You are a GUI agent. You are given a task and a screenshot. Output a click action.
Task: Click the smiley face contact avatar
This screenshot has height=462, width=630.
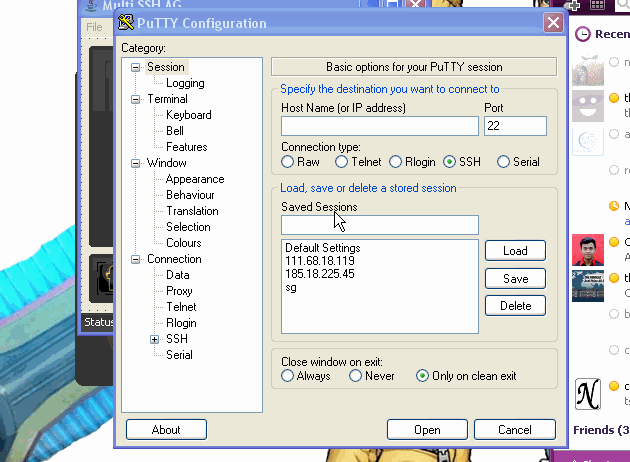(587, 106)
